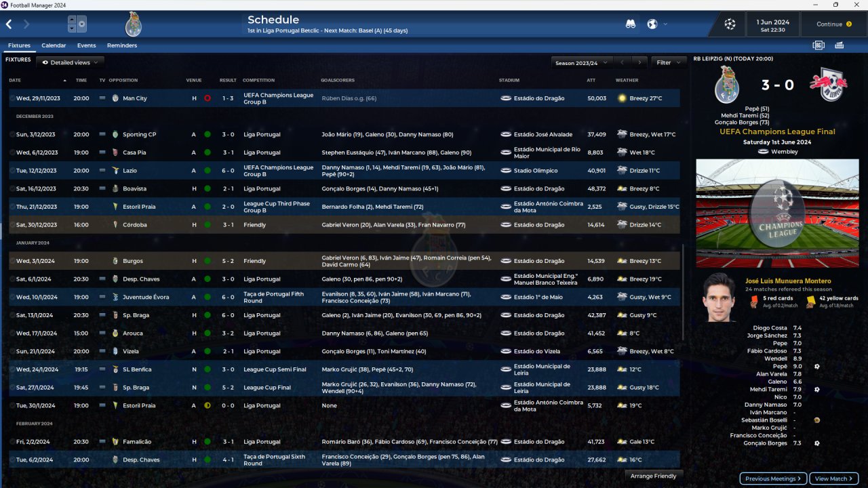Open the world globe menu

tap(652, 24)
